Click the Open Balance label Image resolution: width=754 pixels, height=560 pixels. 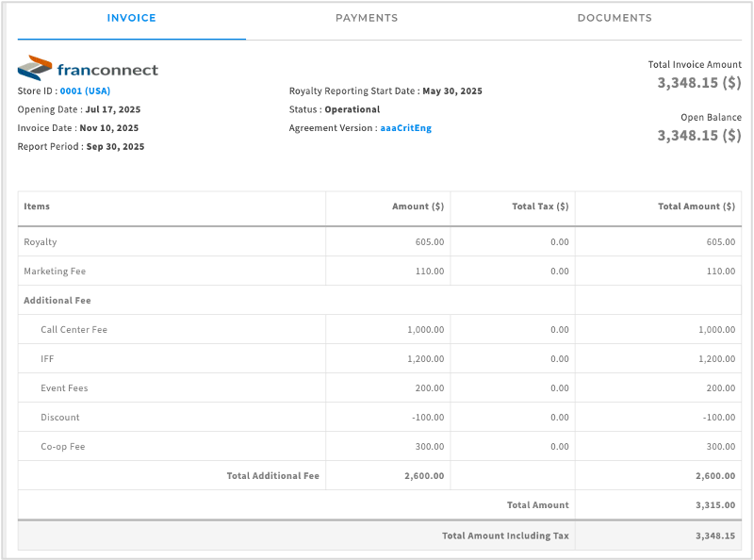coord(711,118)
